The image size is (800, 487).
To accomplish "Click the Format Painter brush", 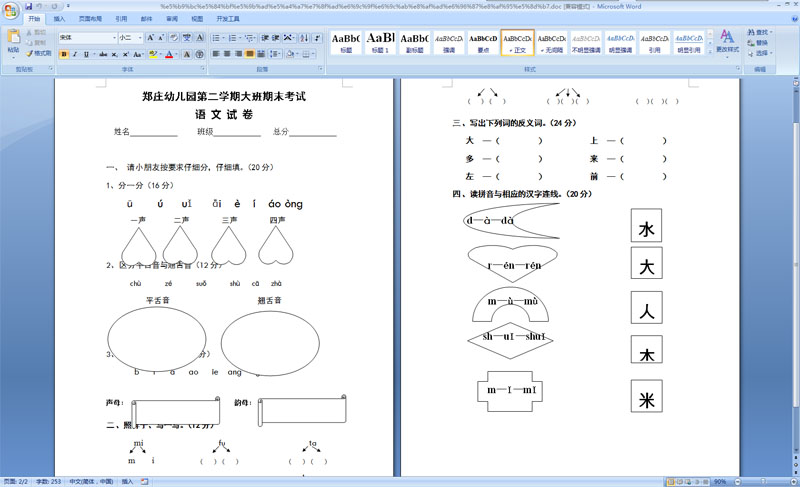I will (30, 53).
